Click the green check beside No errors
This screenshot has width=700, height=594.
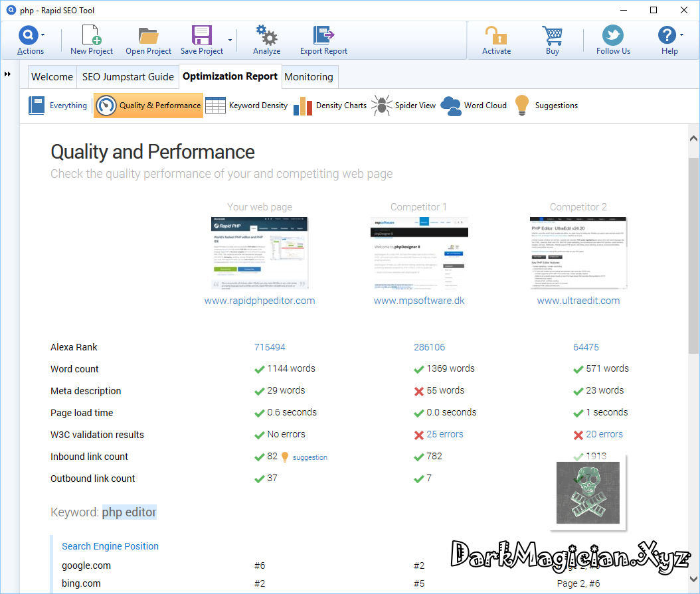coord(260,435)
